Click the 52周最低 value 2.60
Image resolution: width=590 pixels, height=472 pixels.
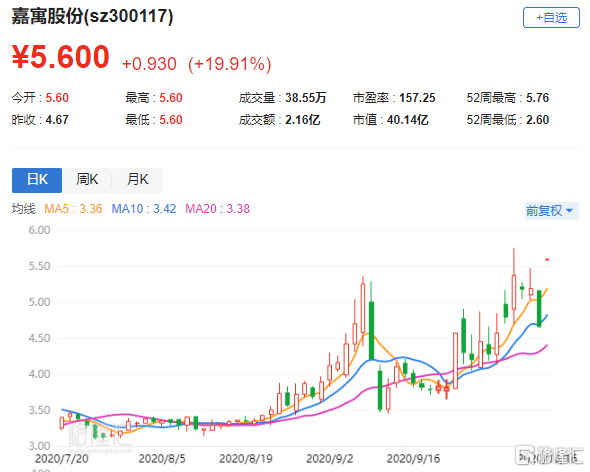point(537,120)
